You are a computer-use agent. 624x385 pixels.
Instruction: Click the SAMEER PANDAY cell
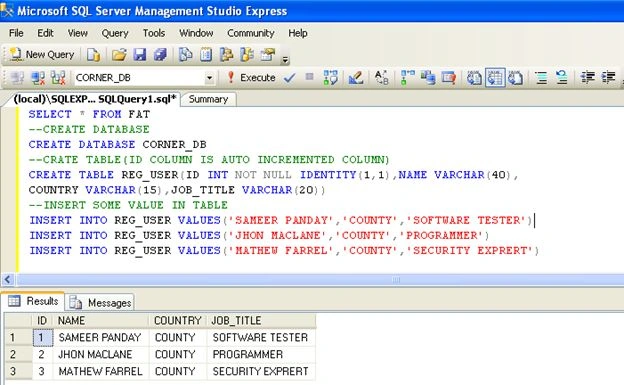coord(101,338)
